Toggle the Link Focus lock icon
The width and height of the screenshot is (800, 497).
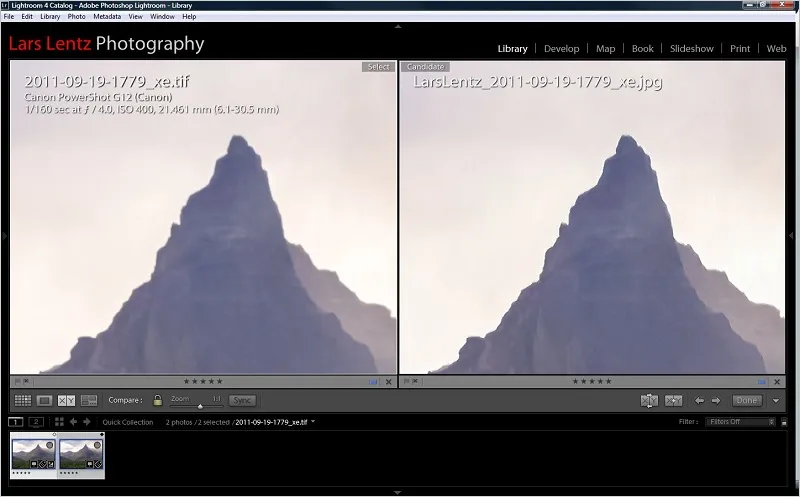pyautogui.click(x=158, y=401)
